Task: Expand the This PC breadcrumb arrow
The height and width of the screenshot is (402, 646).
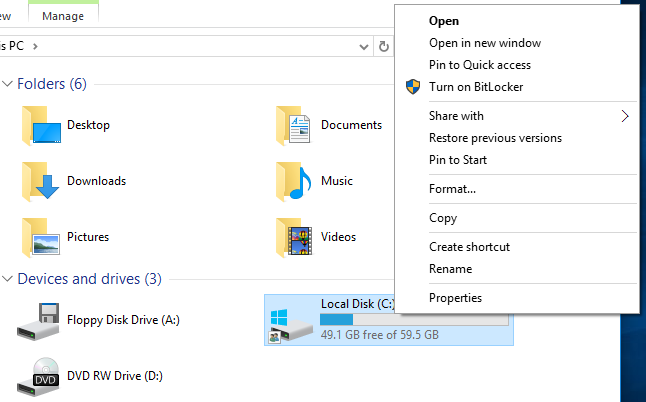Action: click(x=35, y=47)
